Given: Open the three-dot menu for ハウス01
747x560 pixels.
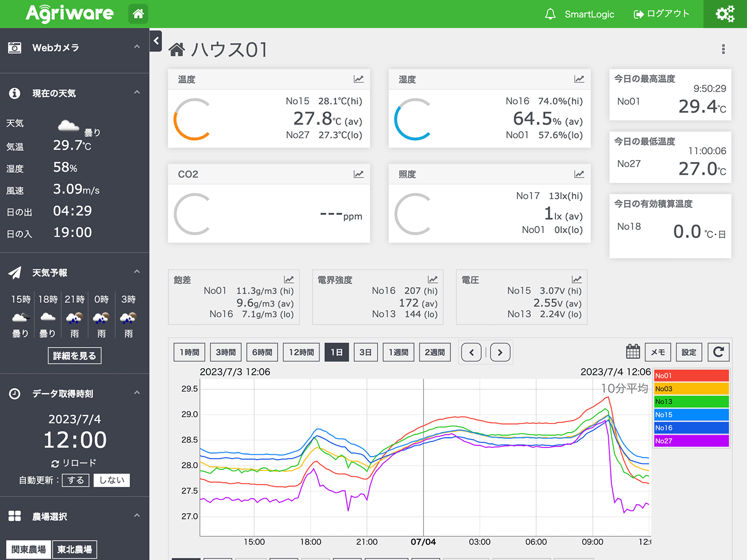Looking at the screenshot, I should pos(723,50).
